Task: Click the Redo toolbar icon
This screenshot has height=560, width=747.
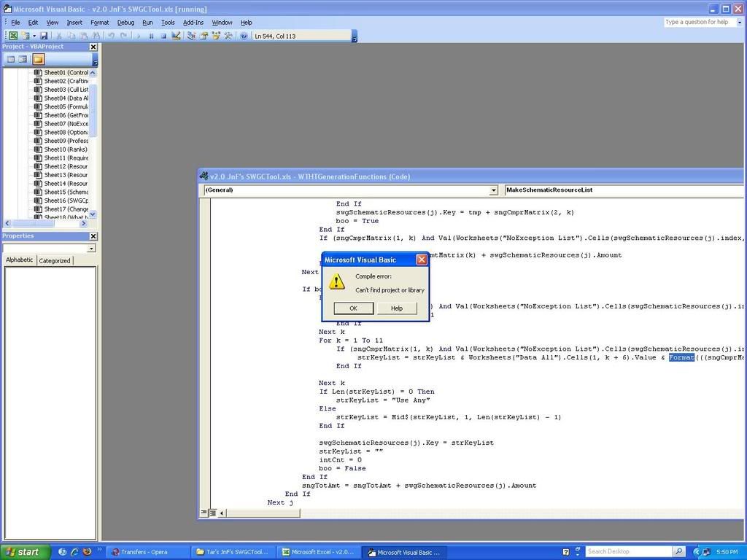Action: [x=123, y=36]
